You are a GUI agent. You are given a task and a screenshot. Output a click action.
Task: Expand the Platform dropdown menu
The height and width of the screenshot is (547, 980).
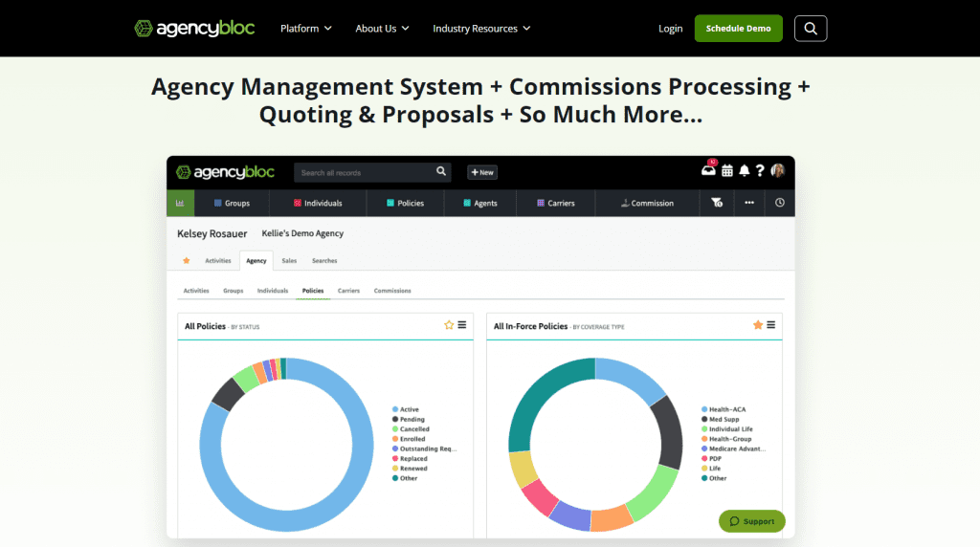(x=305, y=28)
